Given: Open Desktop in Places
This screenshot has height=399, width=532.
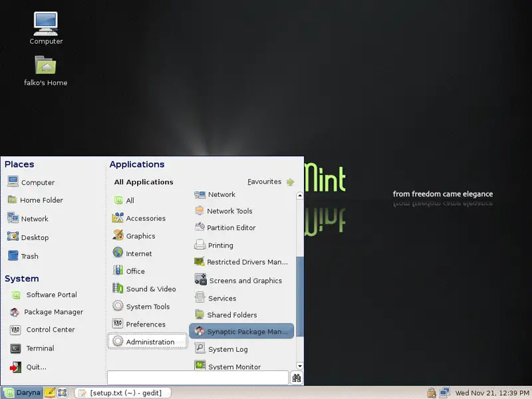Looking at the screenshot, I should [x=28, y=237].
